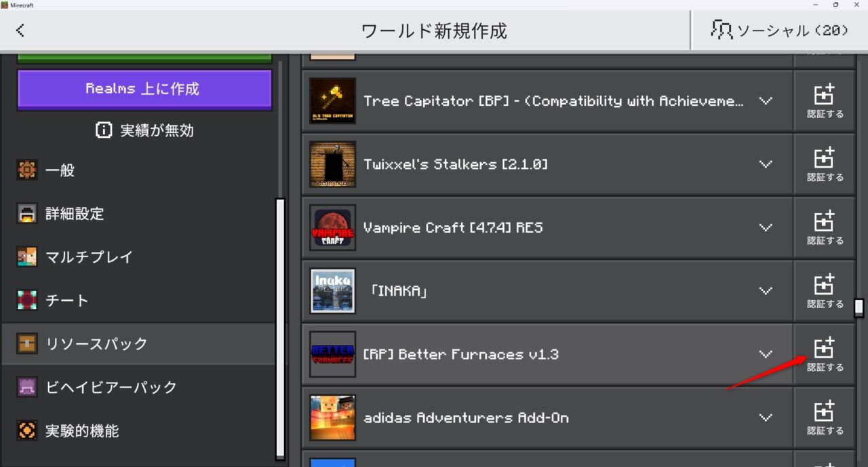
Task: Switch to マルチプレイ tab
Action: tap(138, 257)
